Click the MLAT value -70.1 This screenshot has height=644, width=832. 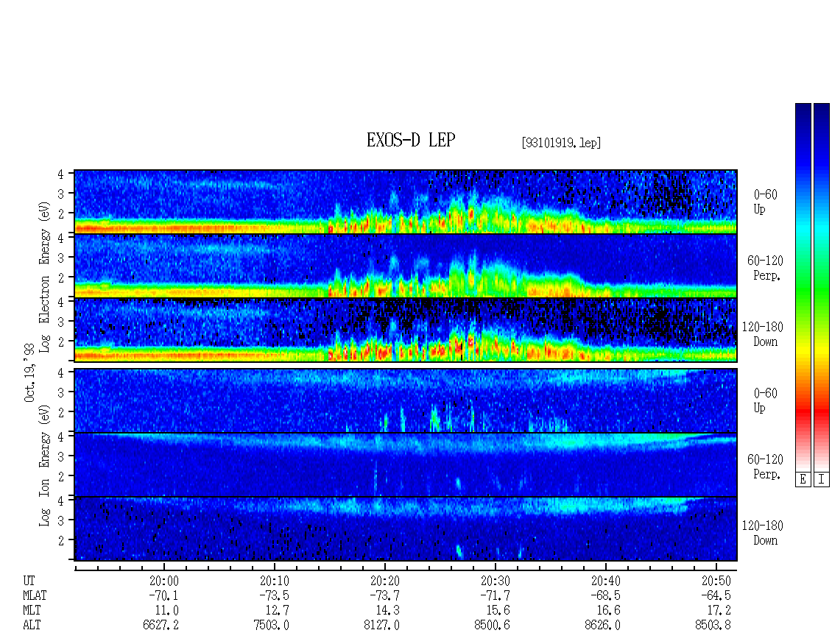[164, 595]
